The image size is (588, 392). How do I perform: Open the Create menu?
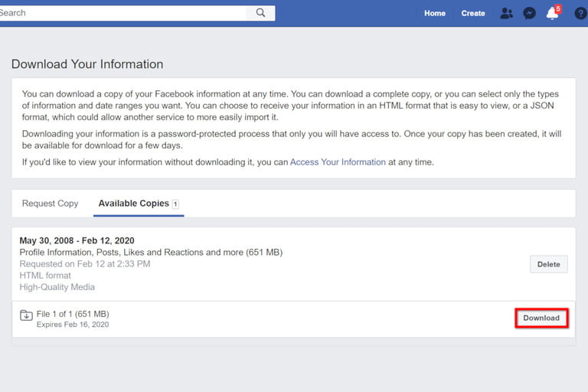[x=473, y=13]
